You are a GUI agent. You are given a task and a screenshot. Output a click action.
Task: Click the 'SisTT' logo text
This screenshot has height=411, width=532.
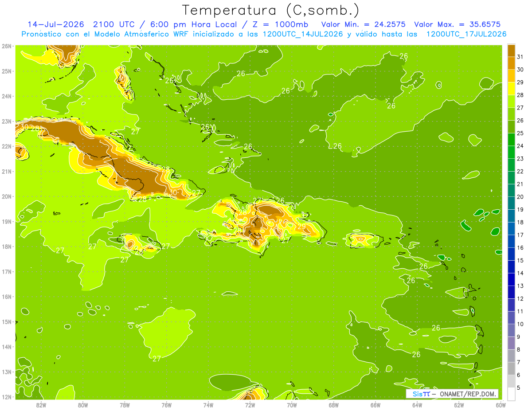point(421,394)
